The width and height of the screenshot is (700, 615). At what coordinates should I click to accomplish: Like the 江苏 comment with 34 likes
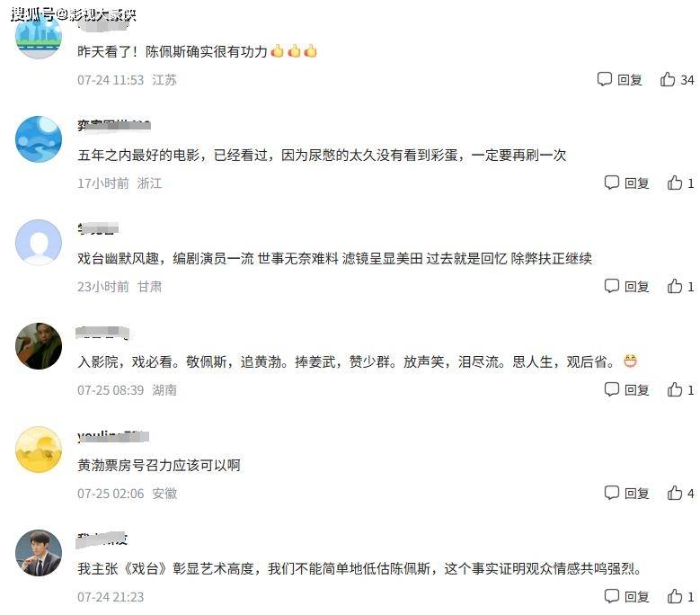pos(668,79)
